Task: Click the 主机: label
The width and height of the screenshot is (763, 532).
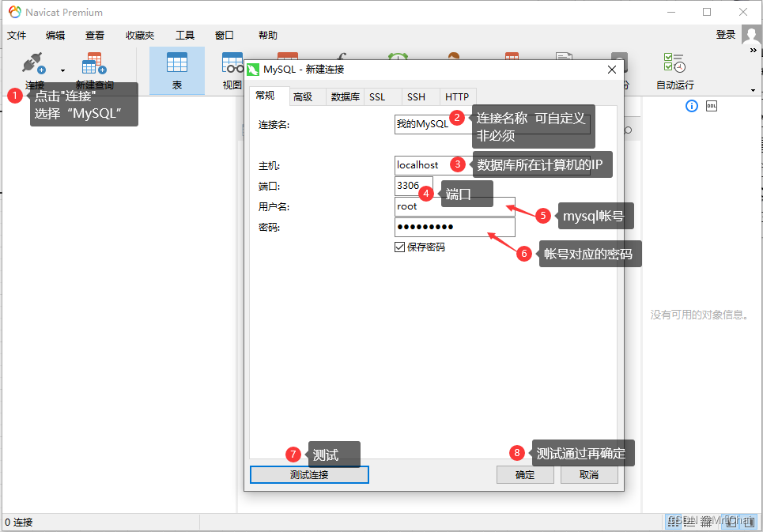Action: click(269, 166)
